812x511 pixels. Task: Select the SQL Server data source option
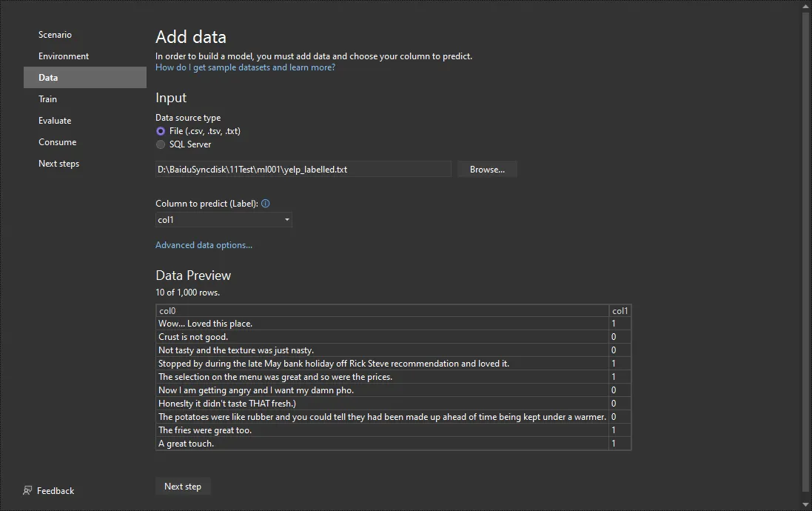(x=161, y=144)
